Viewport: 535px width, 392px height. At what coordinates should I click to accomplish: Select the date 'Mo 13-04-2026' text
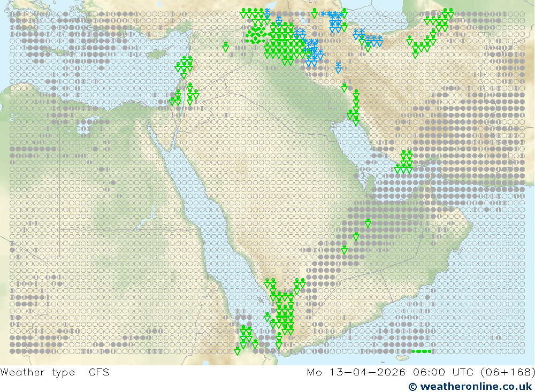click(x=356, y=372)
